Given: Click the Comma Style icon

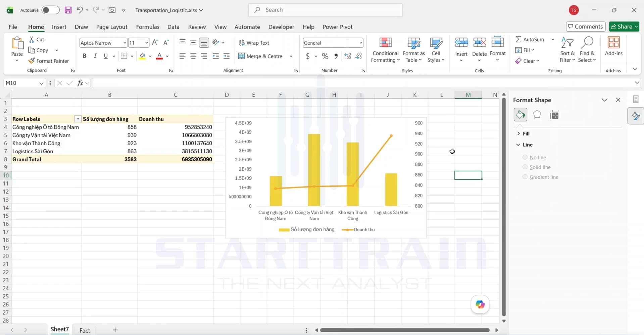Looking at the screenshot, I should (x=336, y=56).
